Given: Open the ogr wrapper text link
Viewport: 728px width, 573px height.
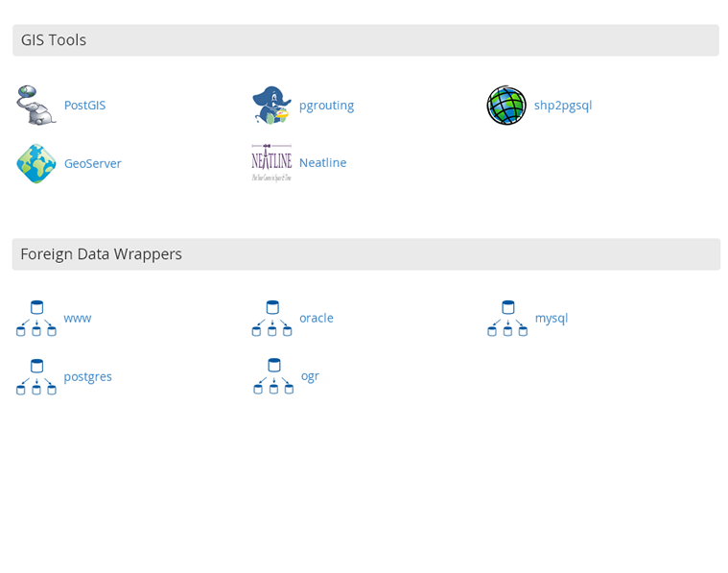Looking at the screenshot, I should [x=310, y=376].
